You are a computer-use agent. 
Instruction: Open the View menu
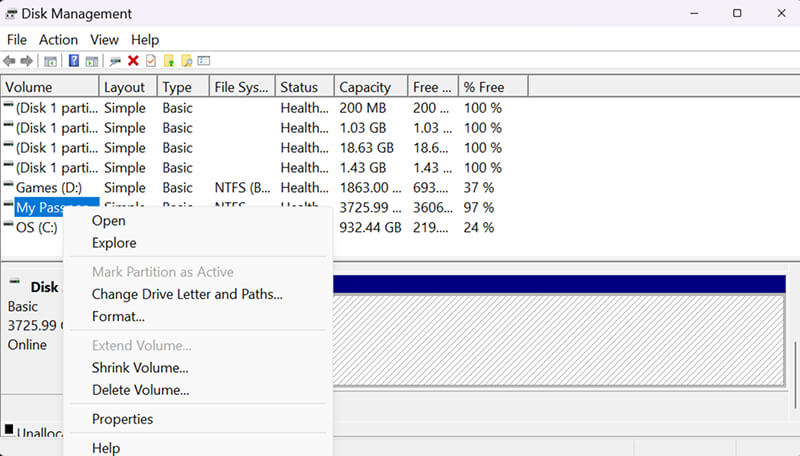tap(105, 40)
